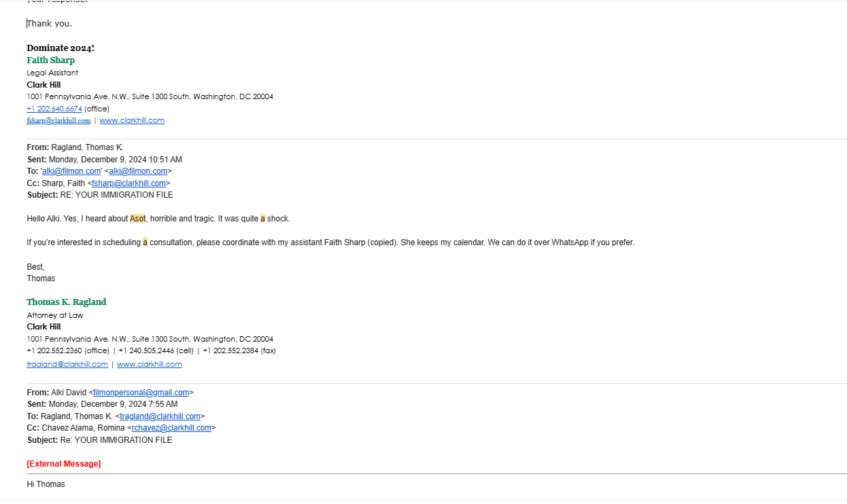Click the "Hi Thomas" greeting line

coord(46,484)
